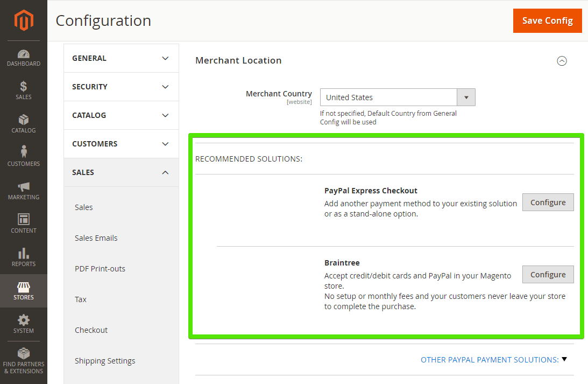588x384 pixels.
Task: Open the Marketing megaphone icon menu
Action: [x=24, y=191]
